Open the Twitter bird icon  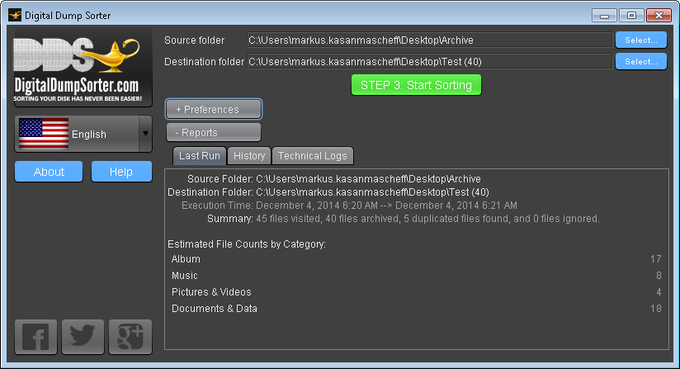coord(83,337)
